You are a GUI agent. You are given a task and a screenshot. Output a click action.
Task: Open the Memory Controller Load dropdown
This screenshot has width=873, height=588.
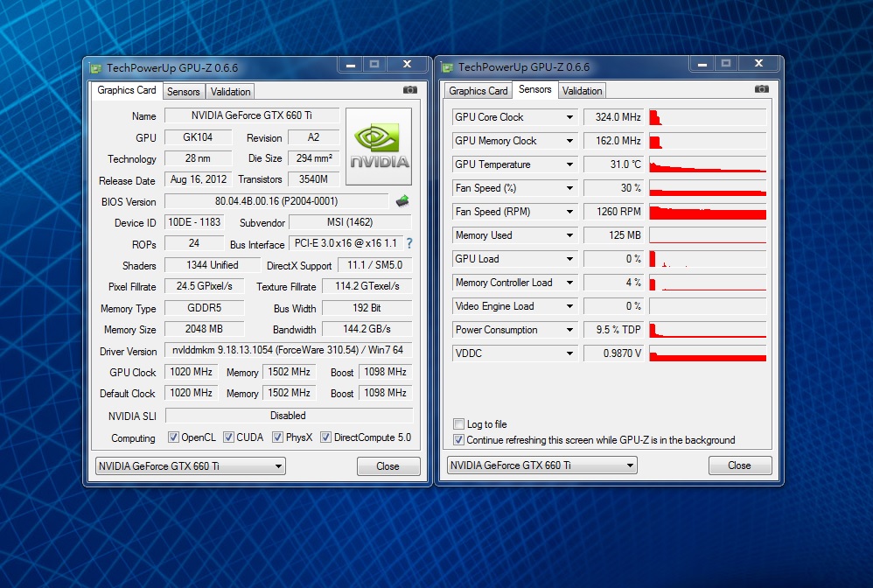click(x=569, y=283)
